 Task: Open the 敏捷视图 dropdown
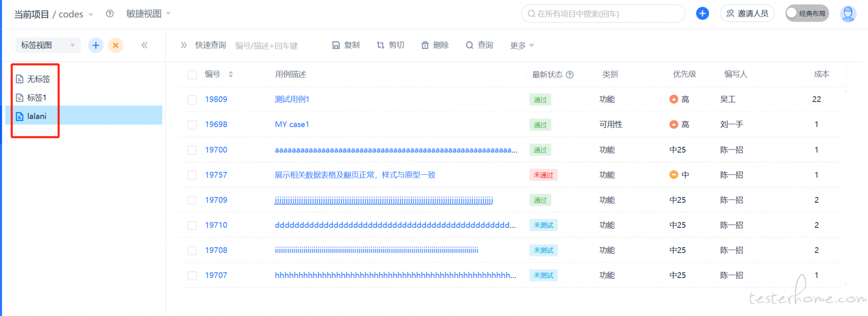click(148, 14)
